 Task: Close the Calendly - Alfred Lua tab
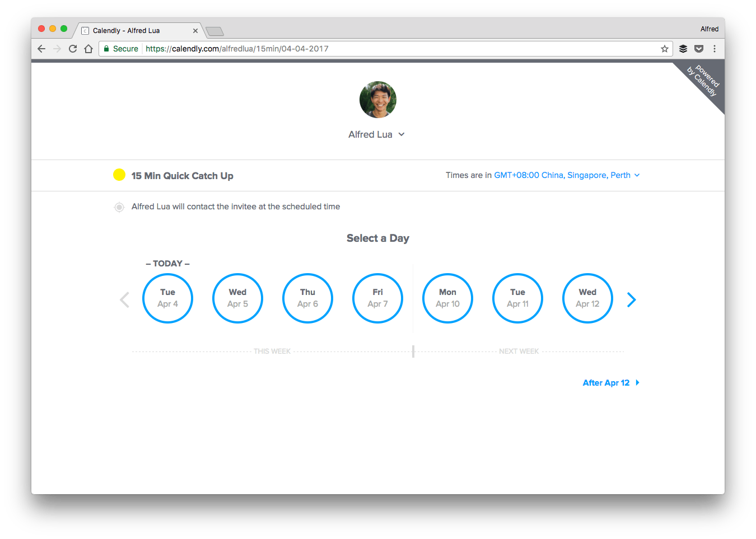click(x=195, y=31)
